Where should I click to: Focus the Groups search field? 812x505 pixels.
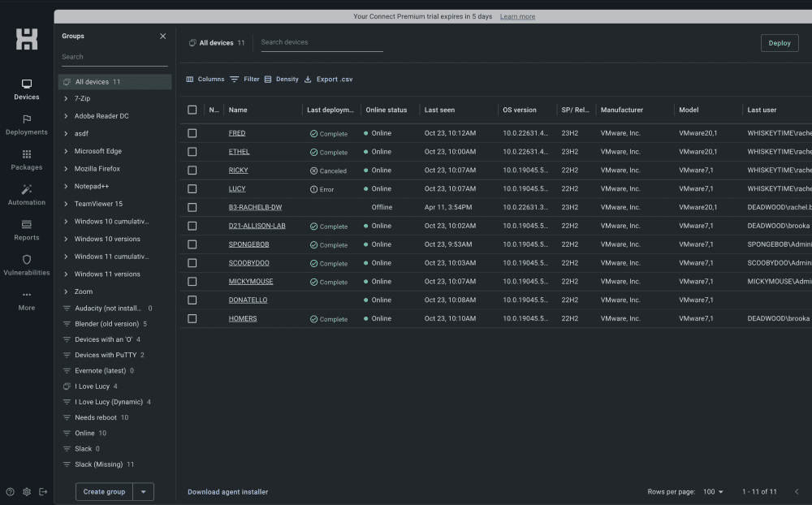click(114, 57)
